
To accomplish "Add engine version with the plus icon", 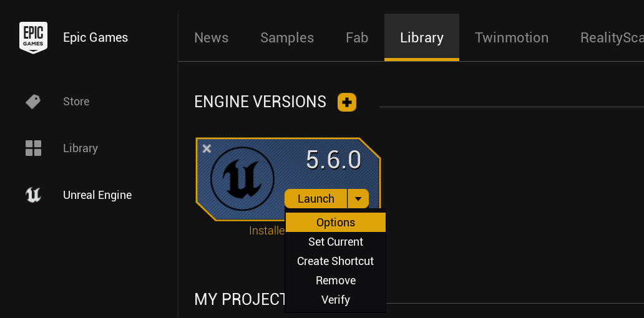I will point(347,102).
